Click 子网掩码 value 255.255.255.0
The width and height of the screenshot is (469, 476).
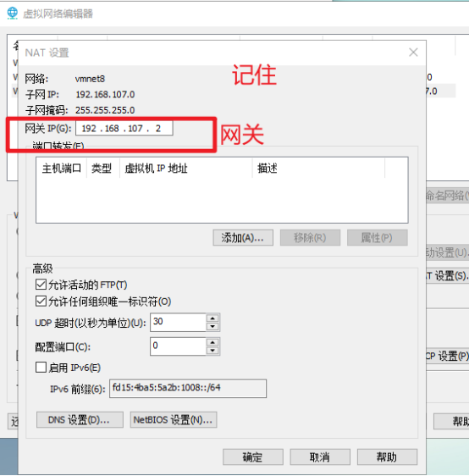[105, 110]
